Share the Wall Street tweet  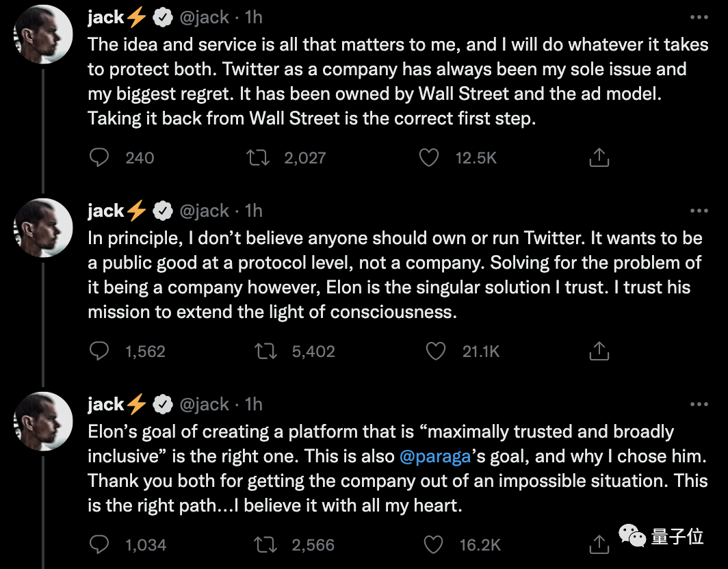coord(599,158)
